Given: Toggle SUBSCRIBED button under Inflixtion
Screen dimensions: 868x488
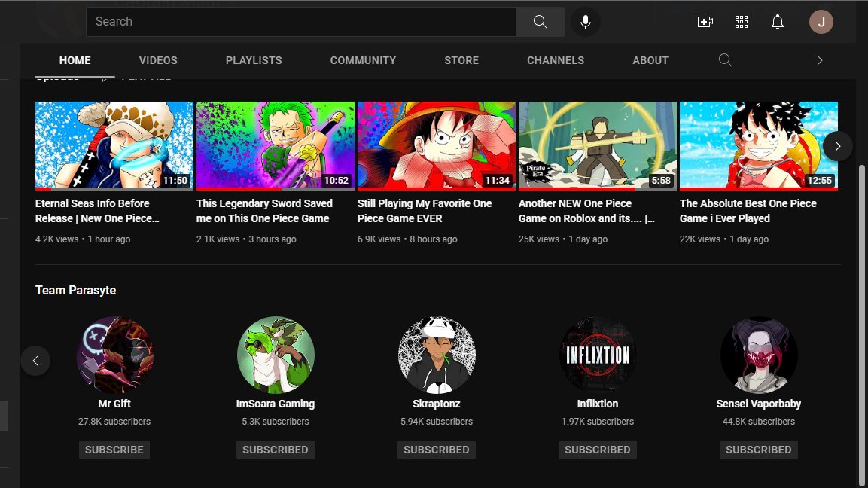Looking at the screenshot, I should [x=597, y=450].
